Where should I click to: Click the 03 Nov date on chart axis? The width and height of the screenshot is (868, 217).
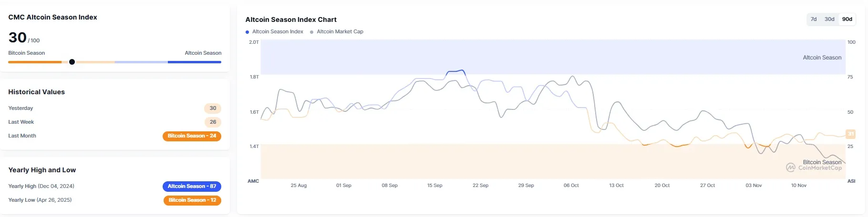tap(754, 186)
